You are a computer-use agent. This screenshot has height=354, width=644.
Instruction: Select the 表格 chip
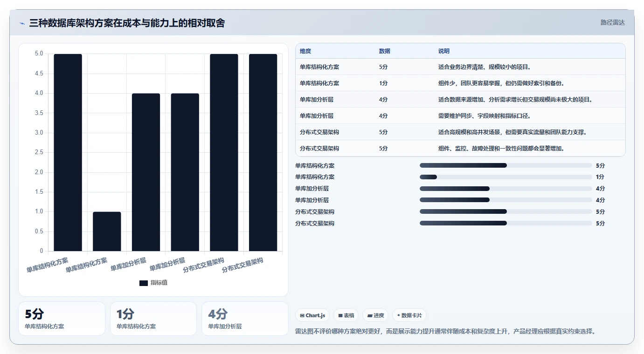tap(346, 315)
